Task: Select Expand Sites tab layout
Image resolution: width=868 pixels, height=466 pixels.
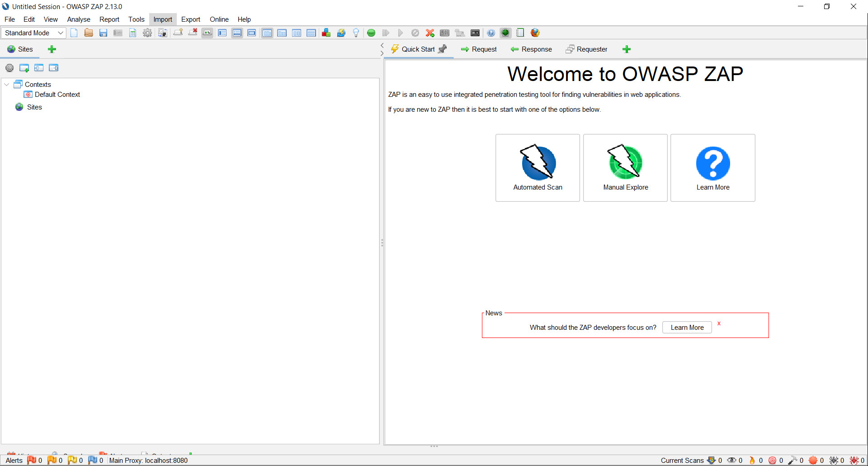Action: point(222,33)
